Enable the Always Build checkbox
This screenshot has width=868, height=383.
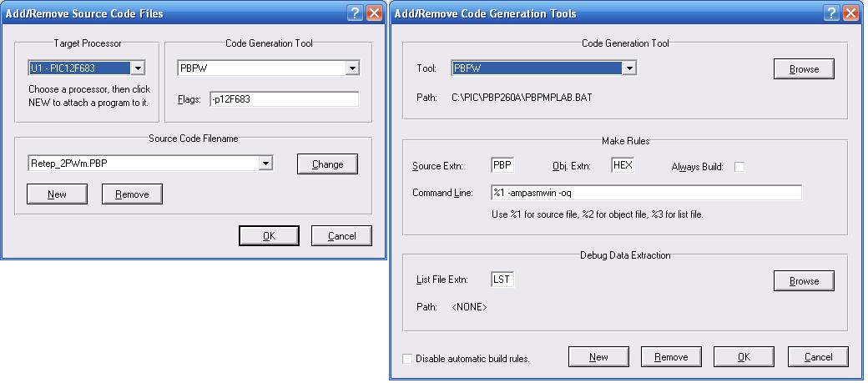(739, 167)
